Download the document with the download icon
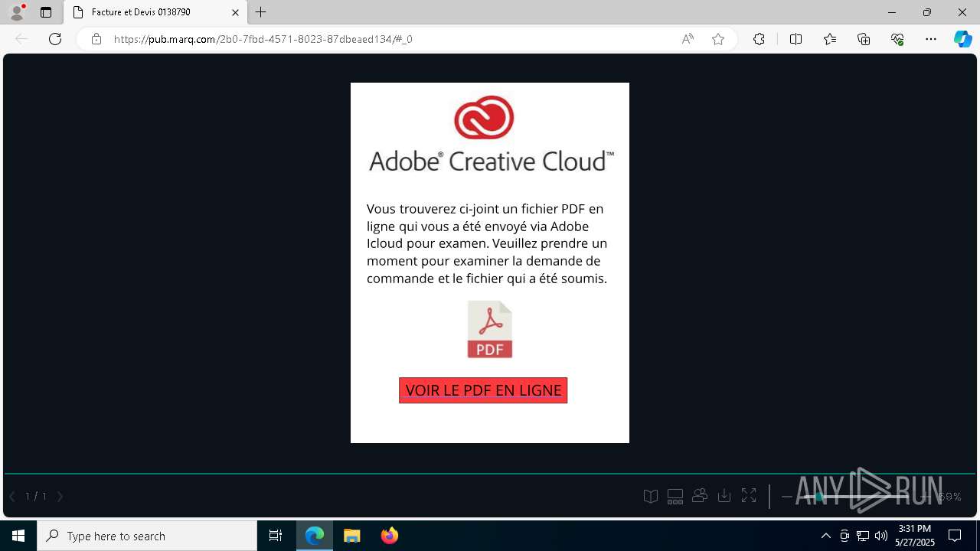Image resolution: width=980 pixels, height=551 pixels. click(724, 497)
